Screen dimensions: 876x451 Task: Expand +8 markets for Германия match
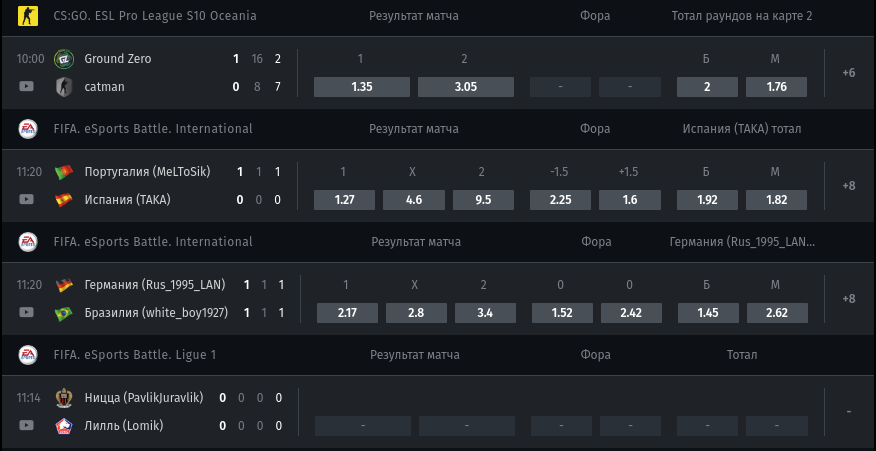849,298
